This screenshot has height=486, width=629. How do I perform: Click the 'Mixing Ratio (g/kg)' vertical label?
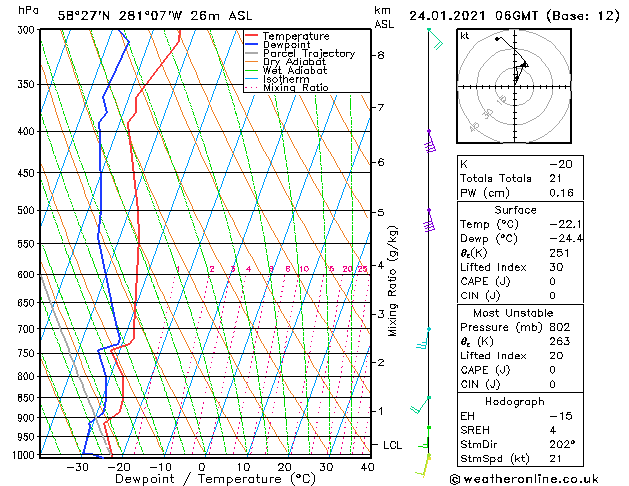(x=392, y=281)
